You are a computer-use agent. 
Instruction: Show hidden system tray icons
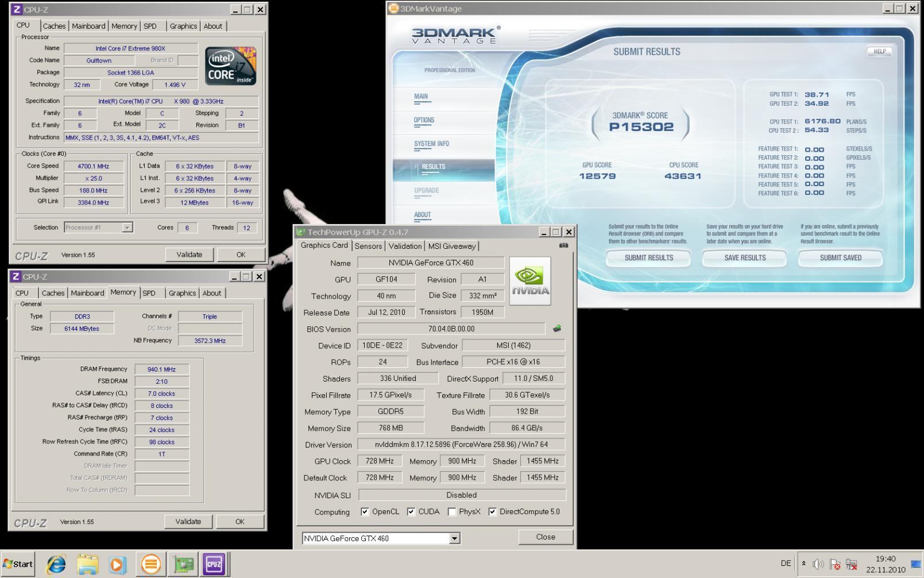(x=803, y=564)
